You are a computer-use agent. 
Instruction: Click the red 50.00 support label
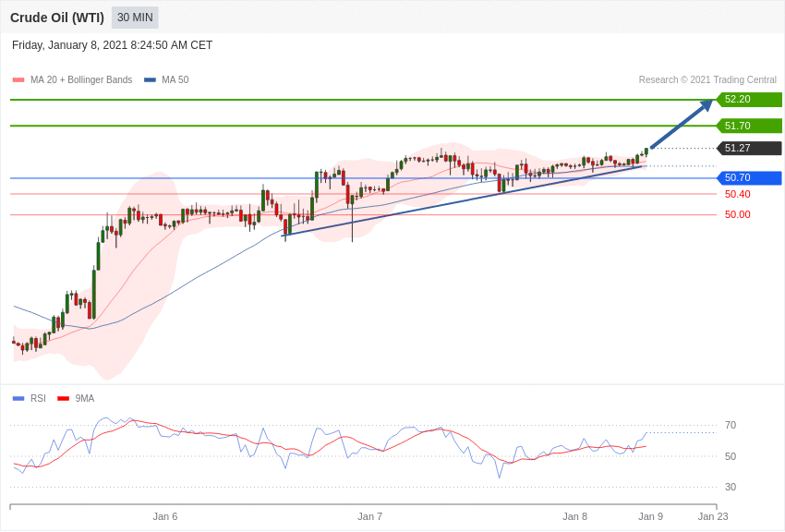[x=737, y=214]
